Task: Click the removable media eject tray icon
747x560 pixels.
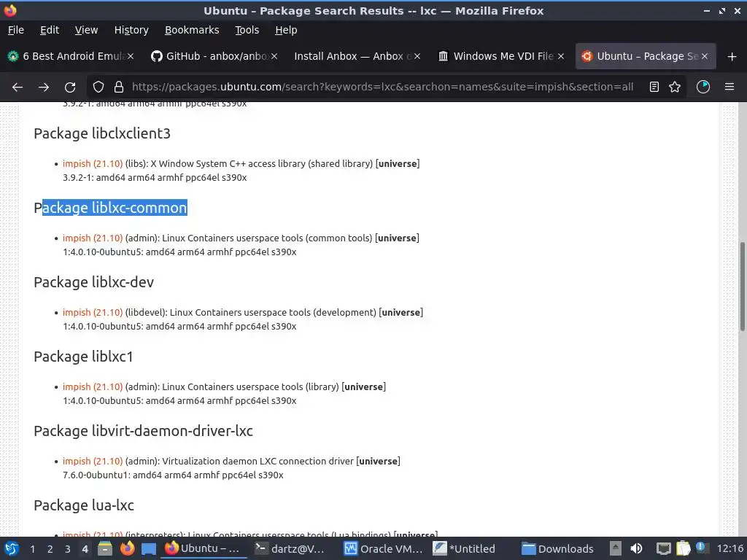Action: coord(616,548)
